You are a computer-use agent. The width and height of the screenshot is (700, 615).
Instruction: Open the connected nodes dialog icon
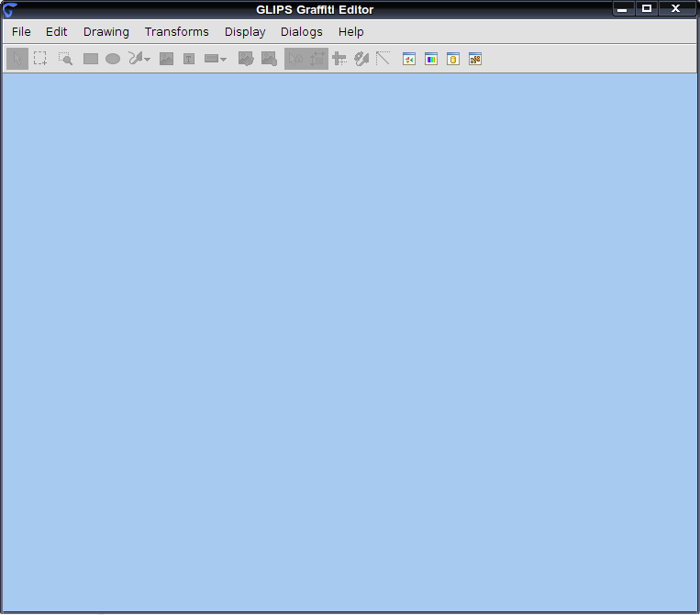(x=475, y=59)
